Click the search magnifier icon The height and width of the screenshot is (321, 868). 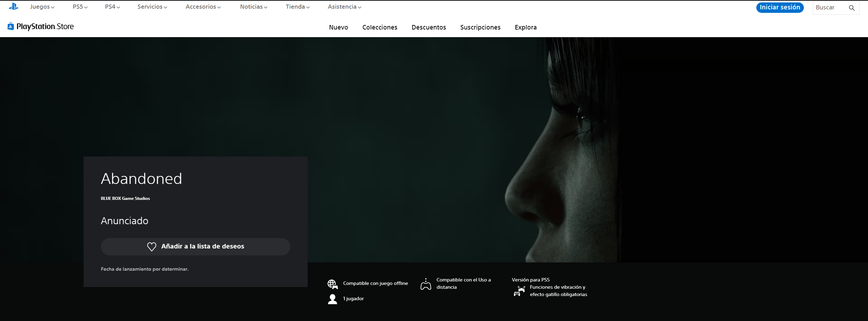coord(852,8)
